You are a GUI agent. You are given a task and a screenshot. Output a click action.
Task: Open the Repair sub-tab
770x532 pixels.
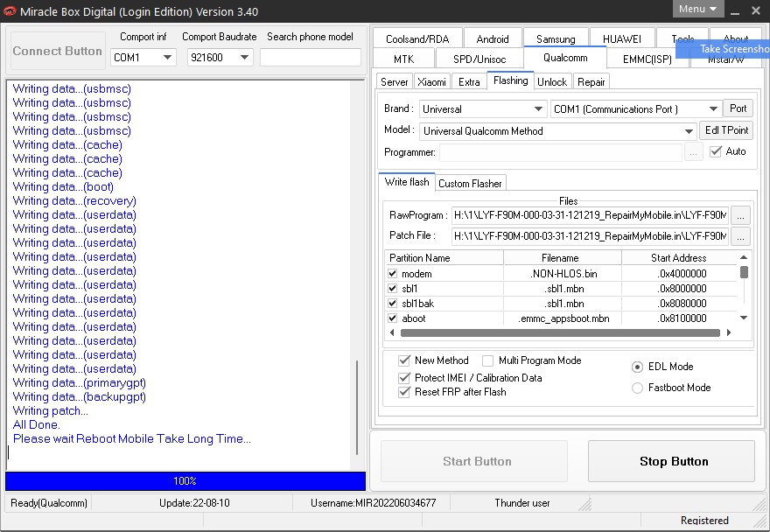(x=591, y=82)
